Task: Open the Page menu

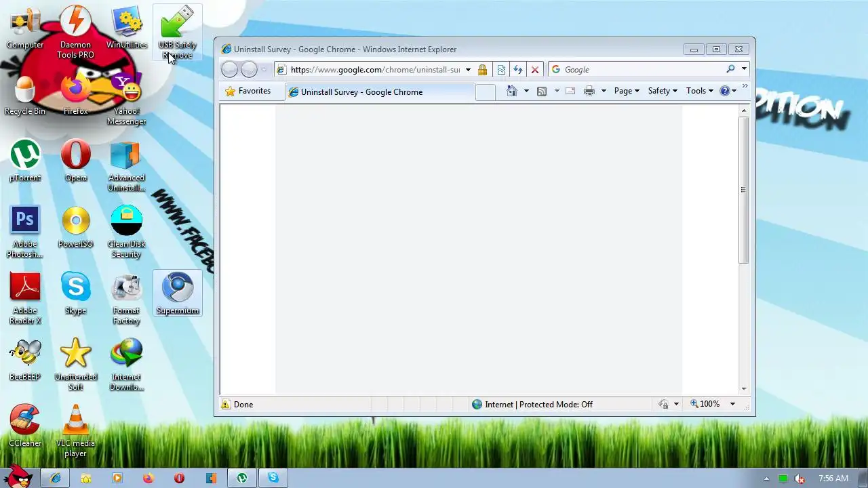Action: [x=627, y=91]
